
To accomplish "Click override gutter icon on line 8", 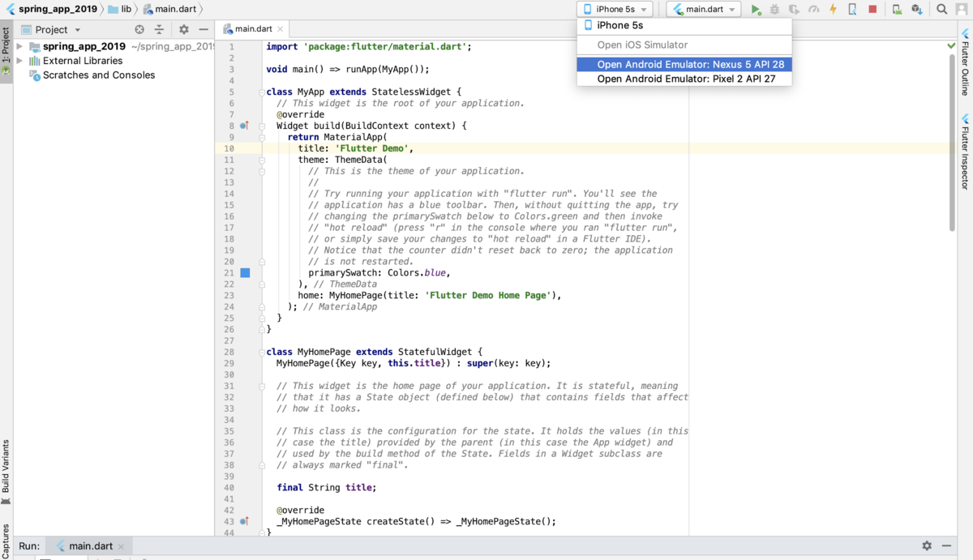I will pos(244,126).
